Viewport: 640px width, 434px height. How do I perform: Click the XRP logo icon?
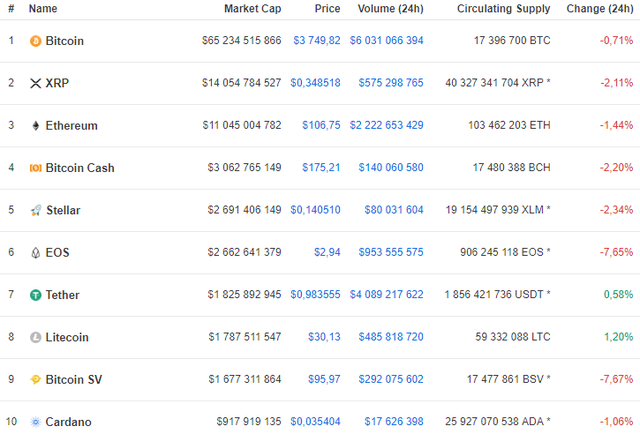coord(36,83)
